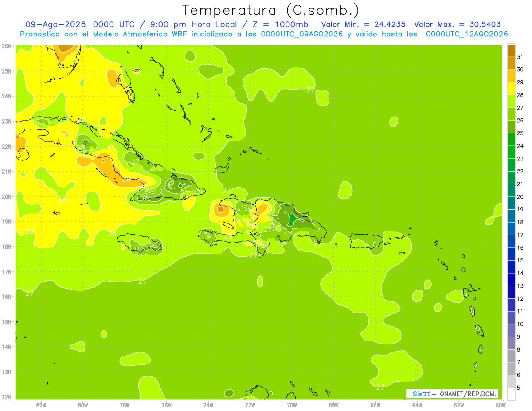The width and height of the screenshot is (532, 411).
Task: Click the '12N' latitude axis label
Action: point(7,397)
